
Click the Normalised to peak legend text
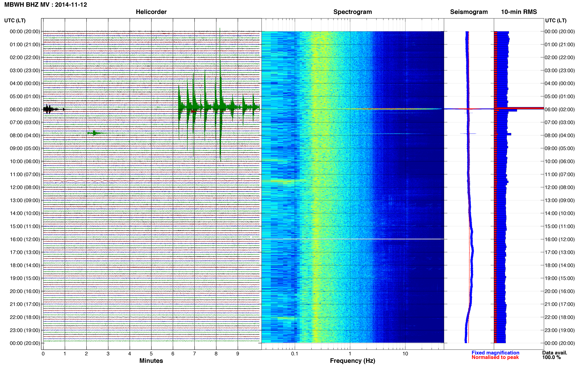[x=495, y=357]
